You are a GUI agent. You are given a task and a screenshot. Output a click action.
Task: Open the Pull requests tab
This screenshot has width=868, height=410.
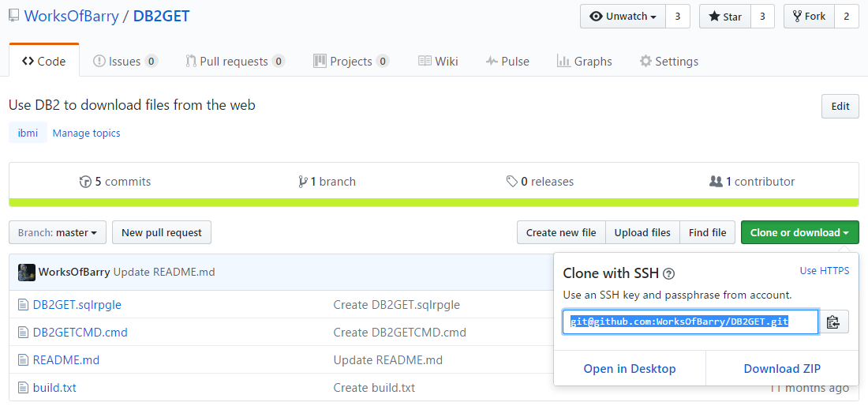coord(235,61)
